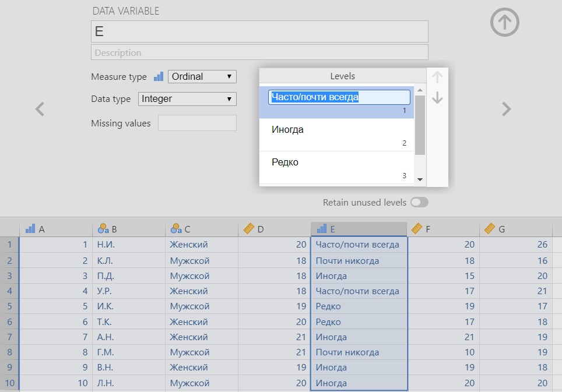The width and height of the screenshot is (562, 392).
Task: Select row 10 header
Action: pyautogui.click(x=9, y=383)
